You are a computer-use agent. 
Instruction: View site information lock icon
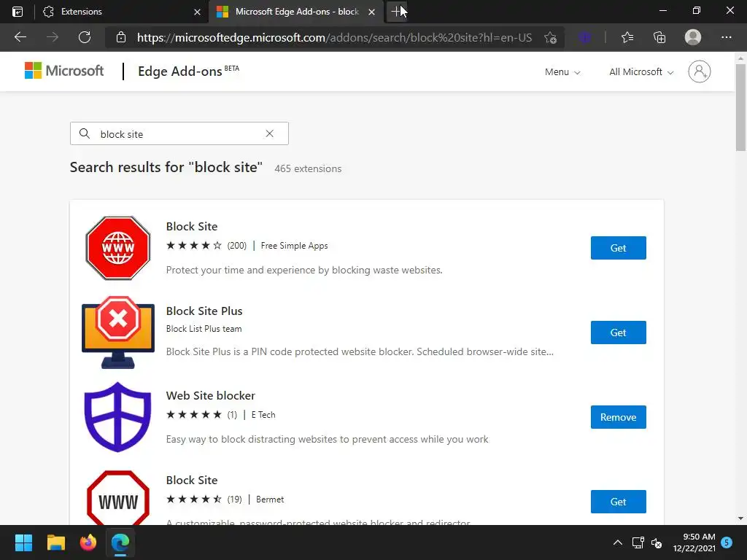click(121, 37)
